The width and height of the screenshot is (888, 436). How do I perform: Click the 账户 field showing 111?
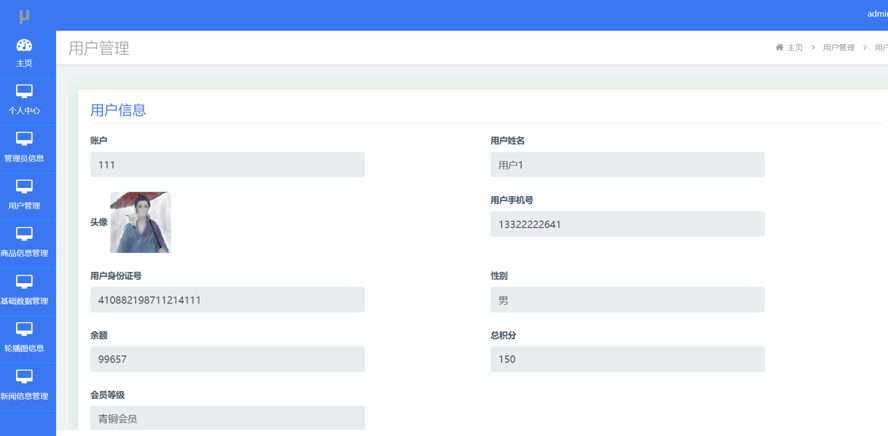tap(227, 165)
